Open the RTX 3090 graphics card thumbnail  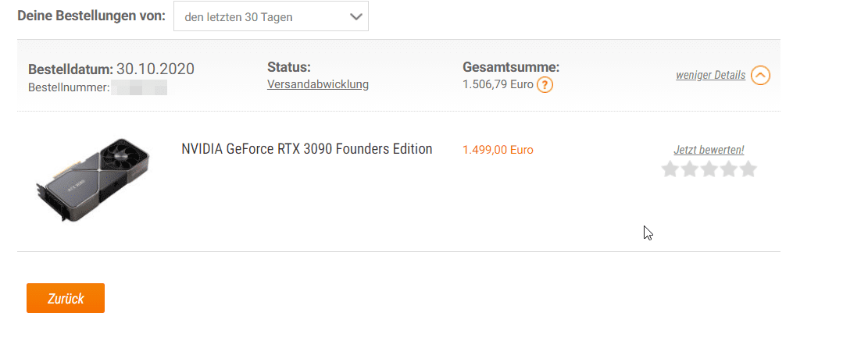click(x=94, y=179)
